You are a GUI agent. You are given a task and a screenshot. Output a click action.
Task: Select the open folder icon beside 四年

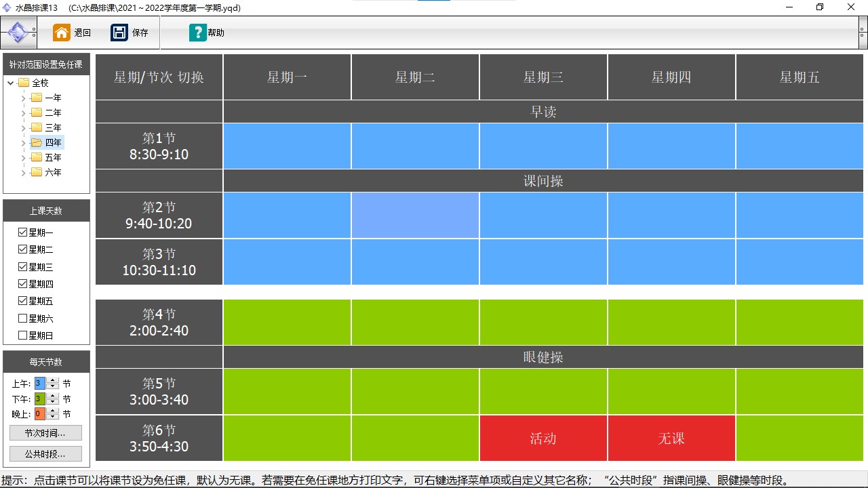coord(37,142)
